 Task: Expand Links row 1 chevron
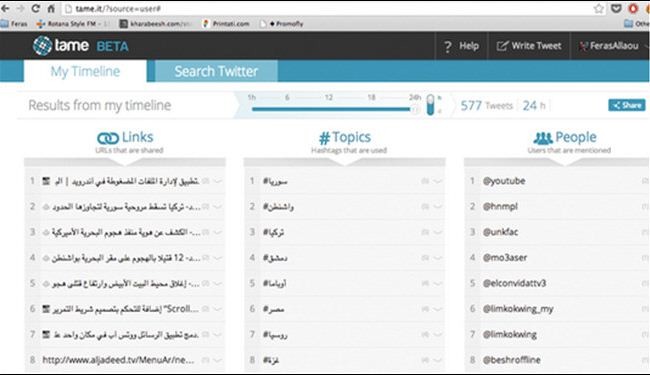[x=218, y=181]
